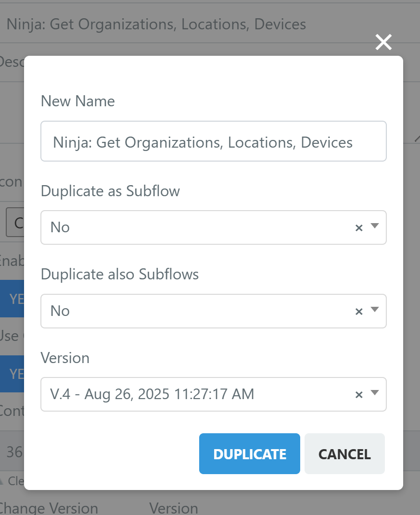Click the background flow name field at top

click(210, 24)
